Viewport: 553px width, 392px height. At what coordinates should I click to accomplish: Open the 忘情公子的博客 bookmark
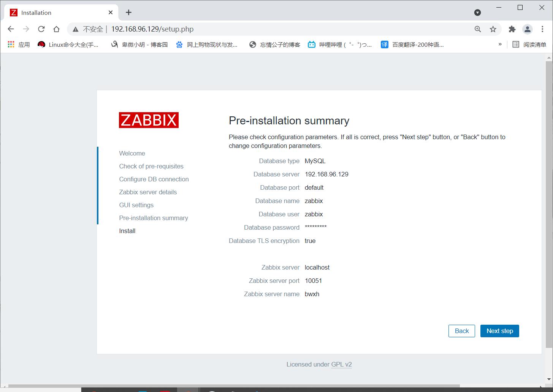pyautogui.click(x=275, y=44)
